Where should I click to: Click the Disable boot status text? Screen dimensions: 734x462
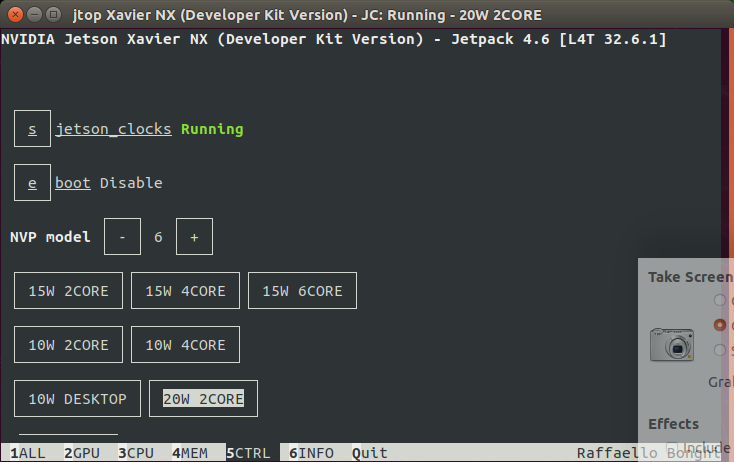pos(131,183)
